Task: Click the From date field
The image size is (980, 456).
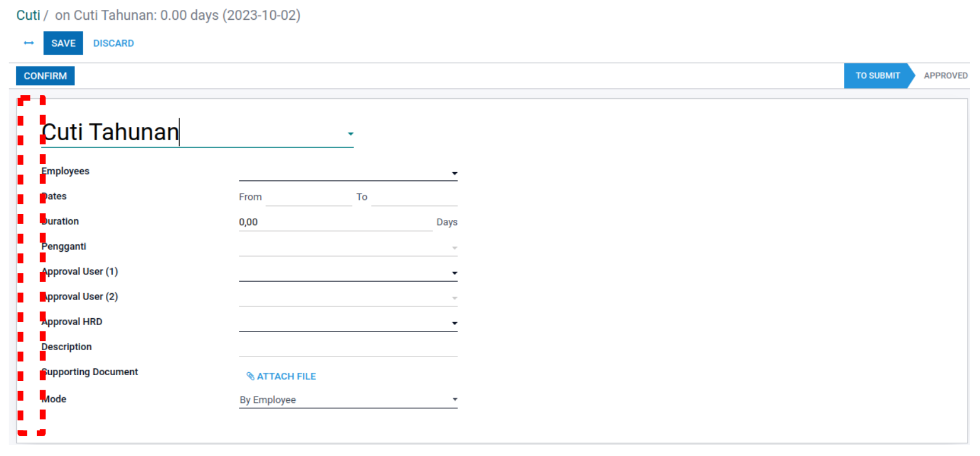Action: coord(309,197)
